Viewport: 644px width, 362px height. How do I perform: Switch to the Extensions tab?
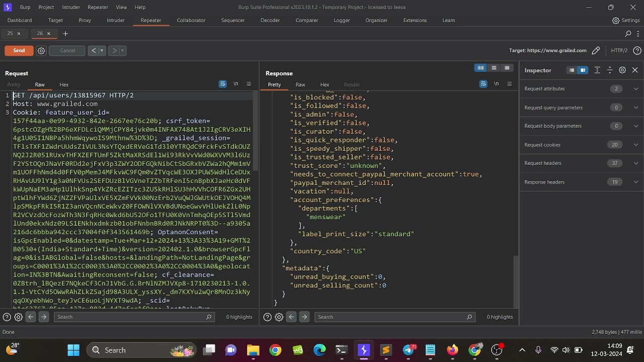415,20
